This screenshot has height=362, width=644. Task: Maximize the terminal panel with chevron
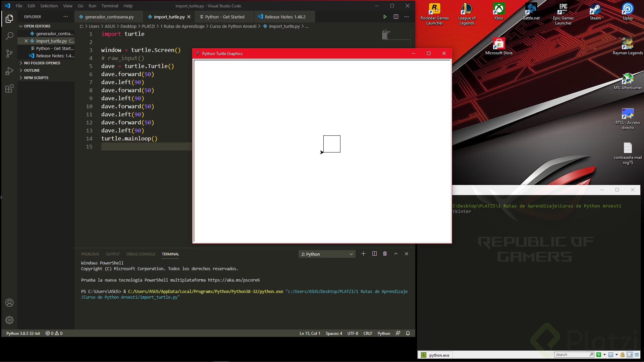(396, 254)
